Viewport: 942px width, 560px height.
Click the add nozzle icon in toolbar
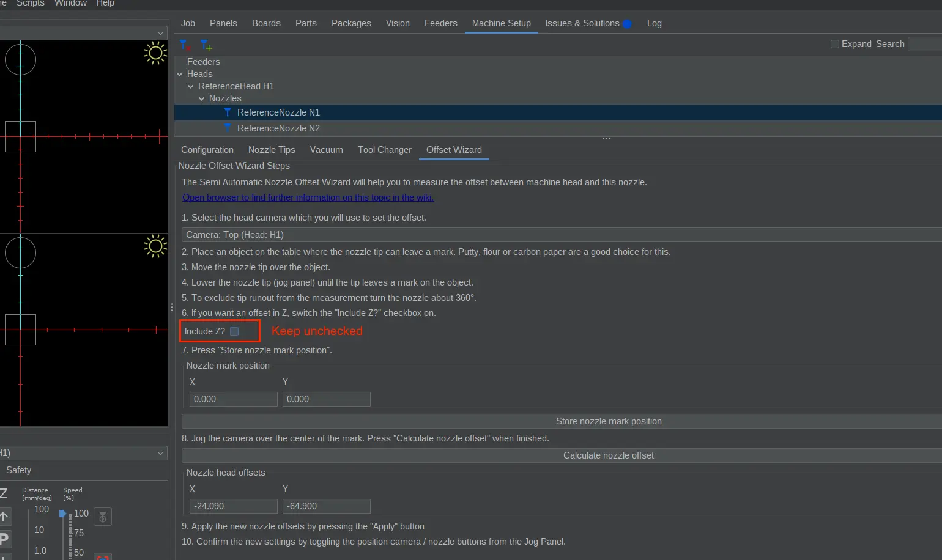point(206,45)
